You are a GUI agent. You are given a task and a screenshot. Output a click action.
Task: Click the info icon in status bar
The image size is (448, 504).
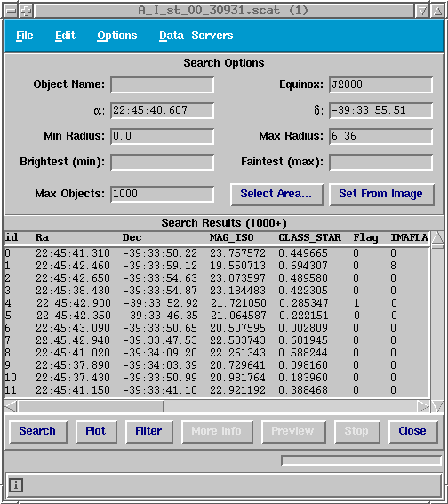click(x=16, y=485)
